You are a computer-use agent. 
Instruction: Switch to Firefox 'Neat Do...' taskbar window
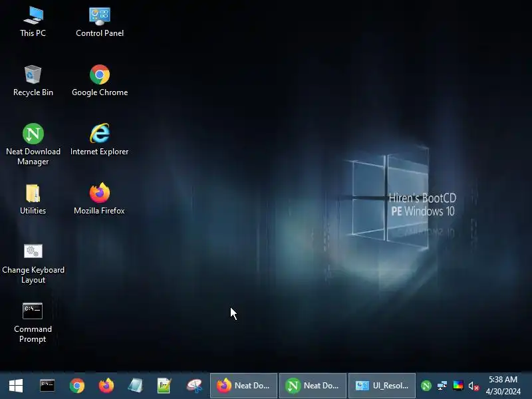pos(243,386)
